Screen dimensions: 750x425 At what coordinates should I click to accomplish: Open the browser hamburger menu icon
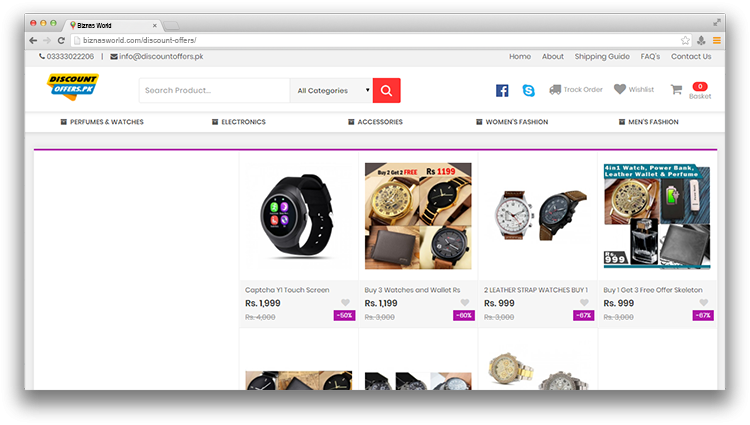tap(717, 41)
